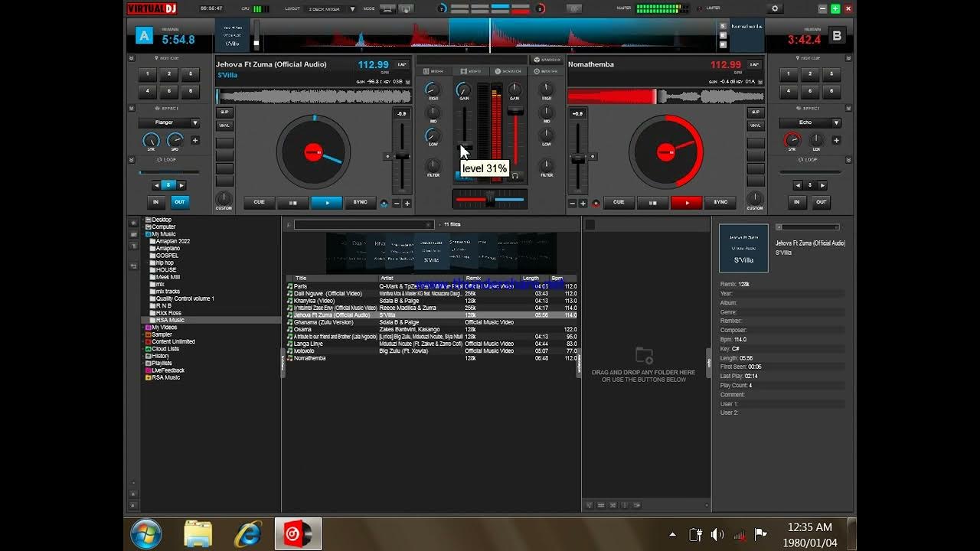Viewport: 980px width, 551px height.
Task: Collapse deck B HOT CUE section chevron
Action: click(x=848, y=58)
